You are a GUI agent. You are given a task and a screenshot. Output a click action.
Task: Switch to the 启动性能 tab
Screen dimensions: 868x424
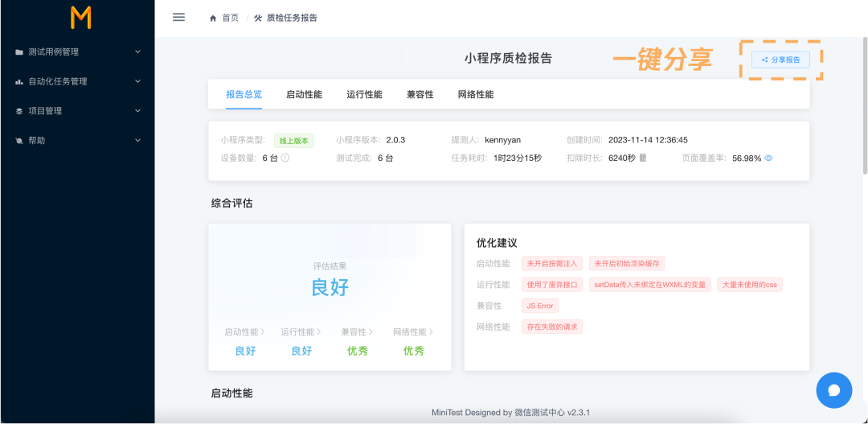304,94
